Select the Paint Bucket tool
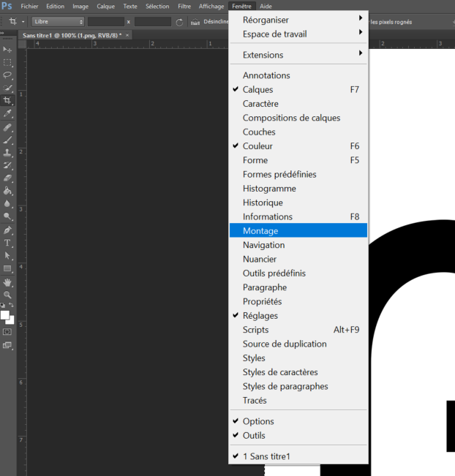The height and width of the screenshot is (476, 455). pos(7,191)
